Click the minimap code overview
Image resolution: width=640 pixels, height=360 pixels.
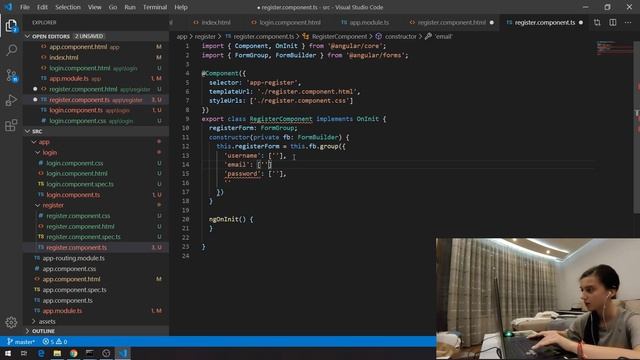614,48
